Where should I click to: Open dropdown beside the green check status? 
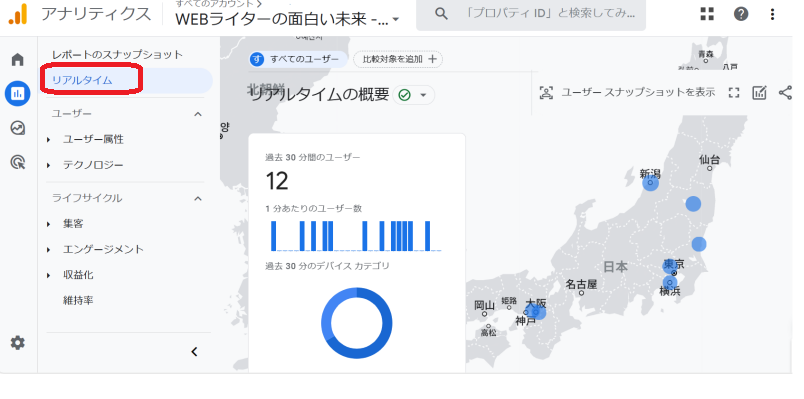coord(423,95)
